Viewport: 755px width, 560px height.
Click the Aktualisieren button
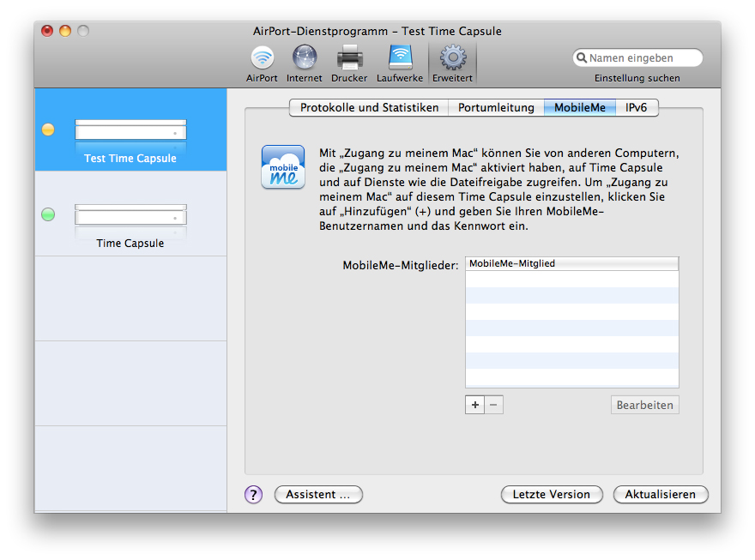tap(660, 494)
